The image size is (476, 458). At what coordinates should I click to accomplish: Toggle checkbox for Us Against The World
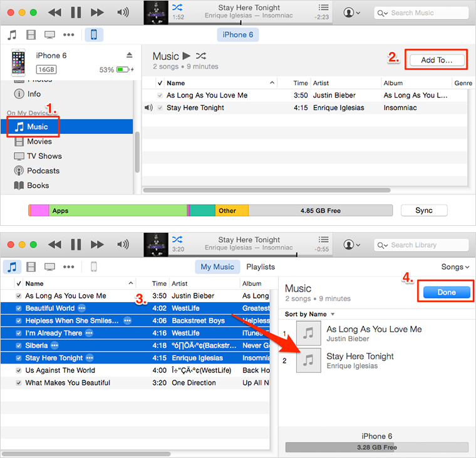coord(19,370)
